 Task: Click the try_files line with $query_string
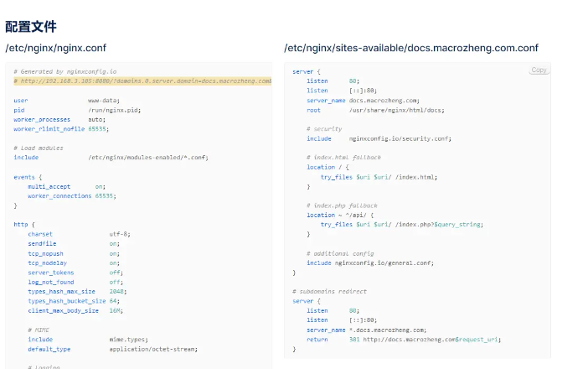[401, 225]
